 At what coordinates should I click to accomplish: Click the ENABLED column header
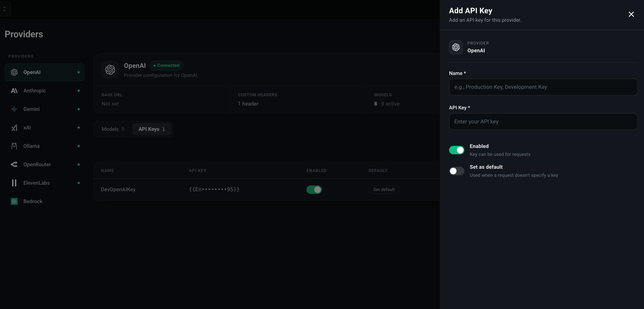pyautogui.click(x=316, y=170)
